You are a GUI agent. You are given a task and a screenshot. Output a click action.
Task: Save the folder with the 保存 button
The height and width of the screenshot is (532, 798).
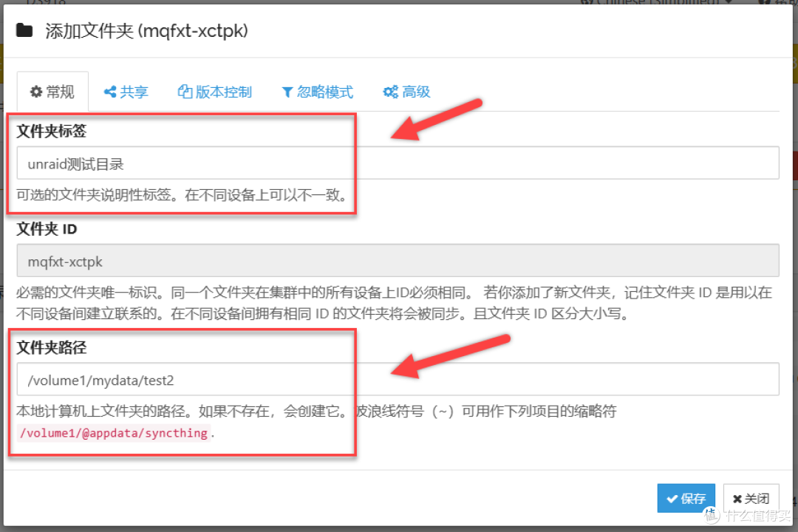[686, 498]
